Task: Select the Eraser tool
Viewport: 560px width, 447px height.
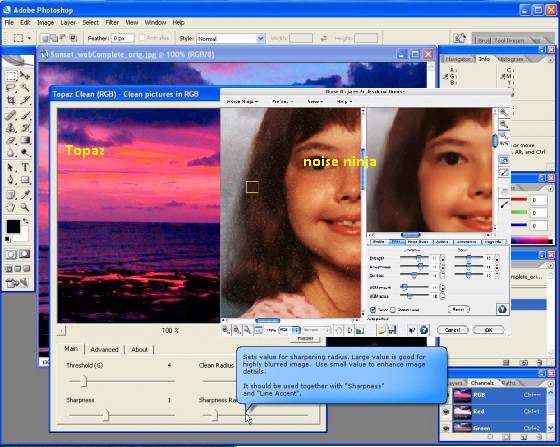Action: [x=11, y=140]
